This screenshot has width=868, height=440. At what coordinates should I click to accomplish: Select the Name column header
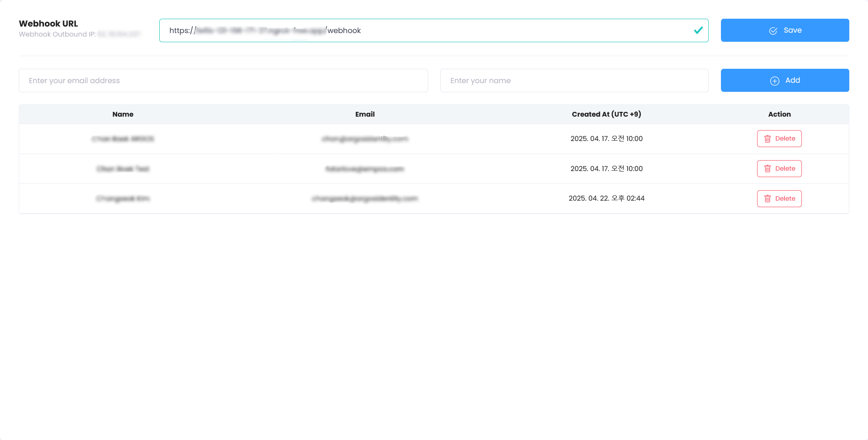[123, 114]
